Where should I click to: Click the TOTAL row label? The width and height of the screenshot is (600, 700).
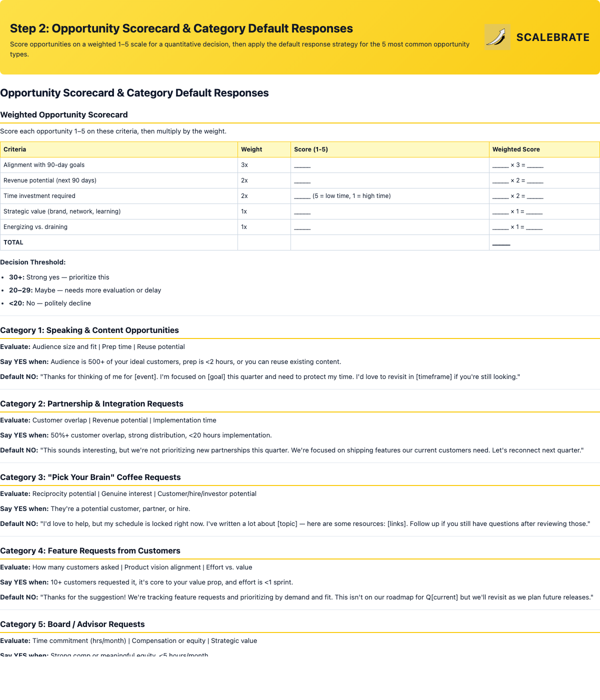click(x=13, y=242)
